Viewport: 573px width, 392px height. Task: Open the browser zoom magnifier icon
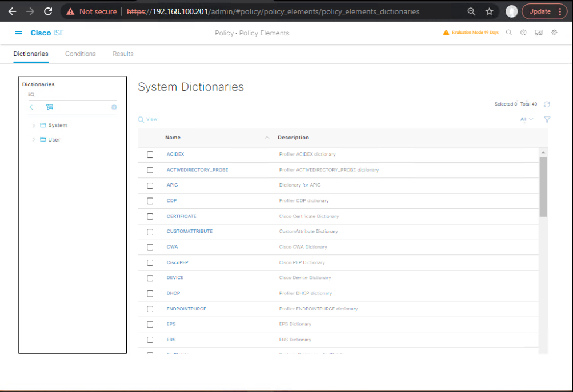click(x=471, y=11)
